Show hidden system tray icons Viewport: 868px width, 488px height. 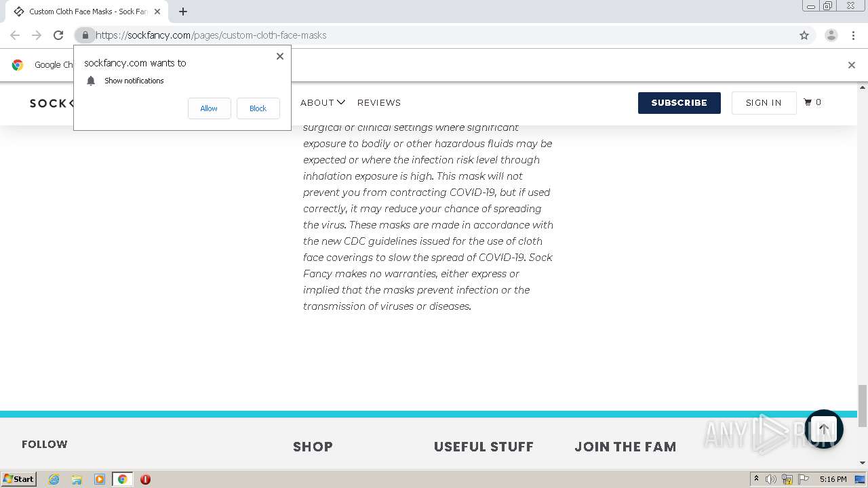[x=756, y=479]
